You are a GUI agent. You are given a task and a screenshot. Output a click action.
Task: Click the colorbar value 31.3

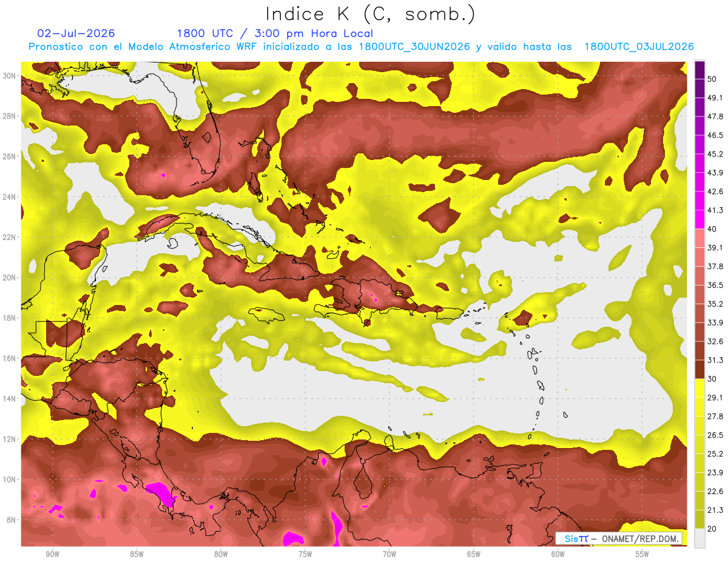click(x=715, y=360)
